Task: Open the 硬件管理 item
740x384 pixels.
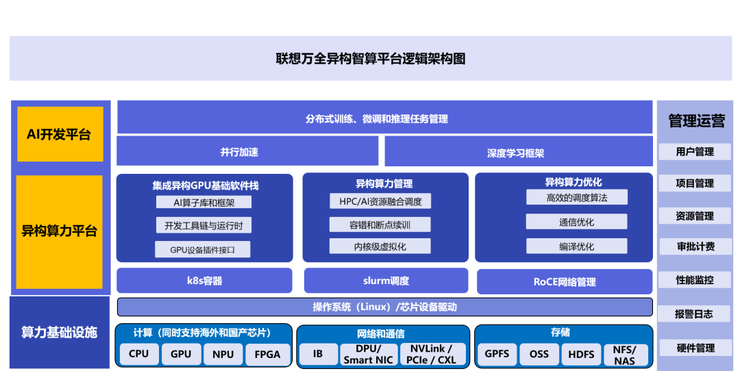Action: 695,348
